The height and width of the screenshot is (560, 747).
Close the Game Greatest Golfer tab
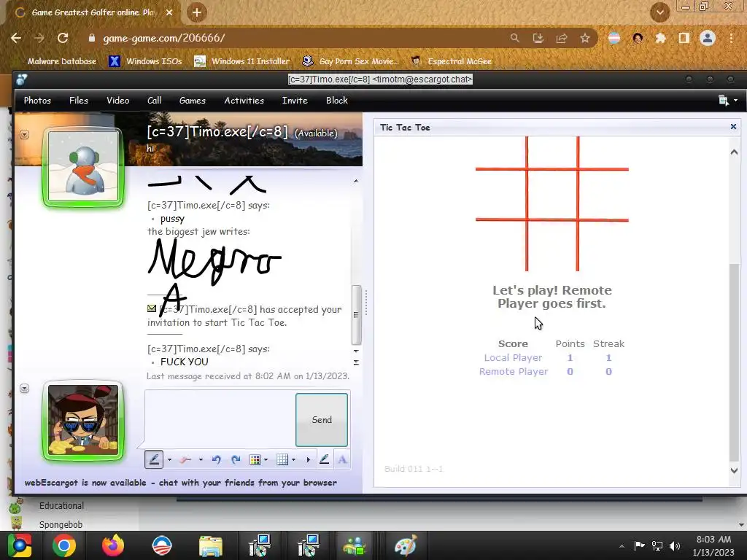[x=169, y=12]
